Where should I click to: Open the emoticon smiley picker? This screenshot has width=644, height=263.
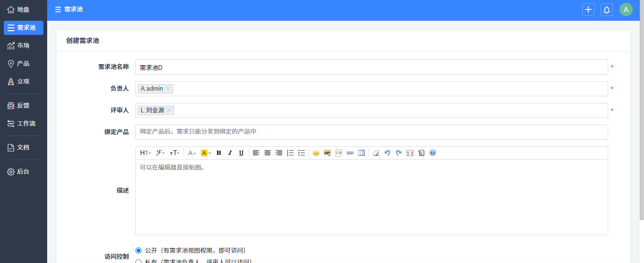[316, 153]
